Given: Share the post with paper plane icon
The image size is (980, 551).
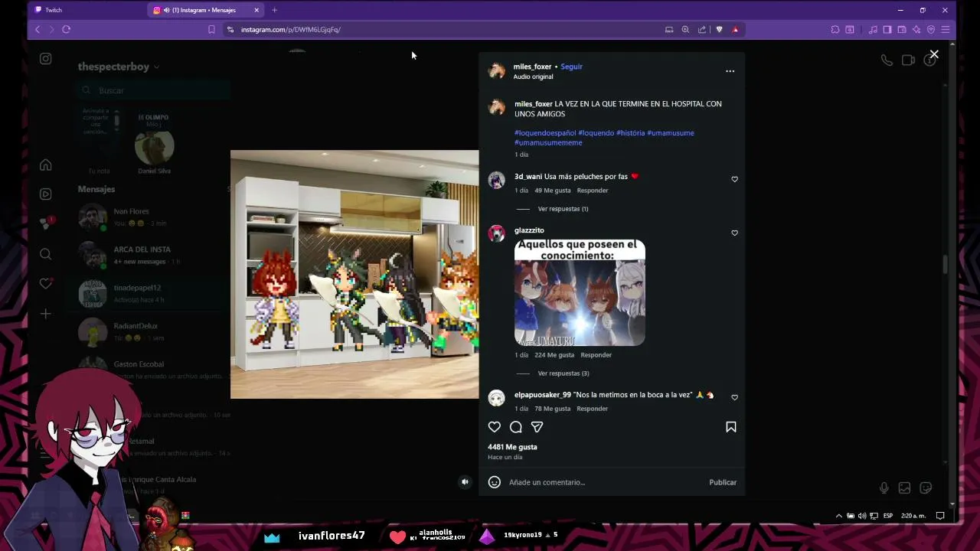Looking at the screenshot, I should coord(537,427).
